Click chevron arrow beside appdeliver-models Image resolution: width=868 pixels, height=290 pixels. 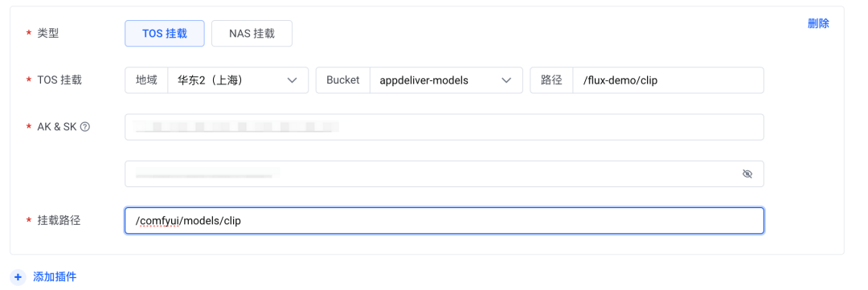[506, 80]
